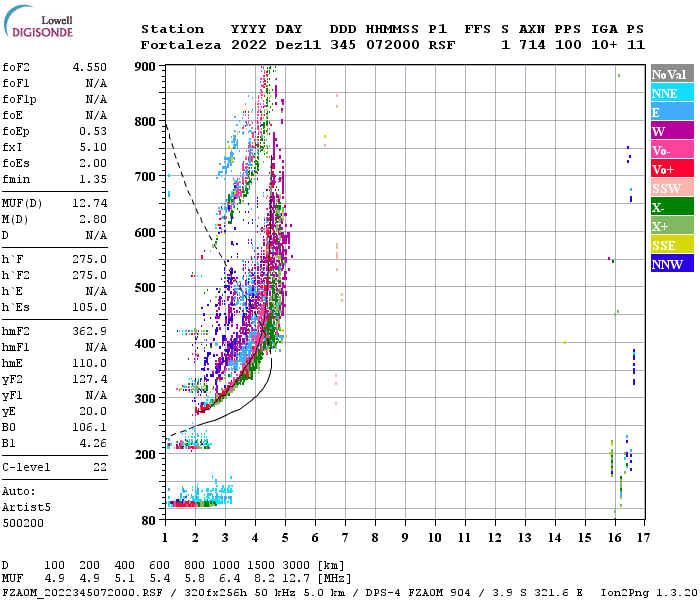Click the fxI value 5.10
Viewport: 700px width, 600px height.
click(x=93, y=147)
